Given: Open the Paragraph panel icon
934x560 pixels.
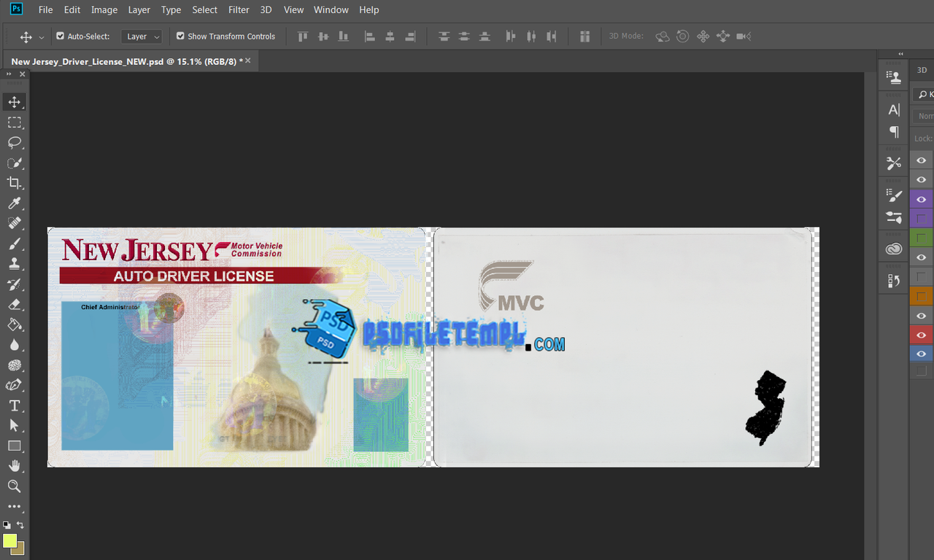Looking at the screenshot, I should click(x=894, y=132).
